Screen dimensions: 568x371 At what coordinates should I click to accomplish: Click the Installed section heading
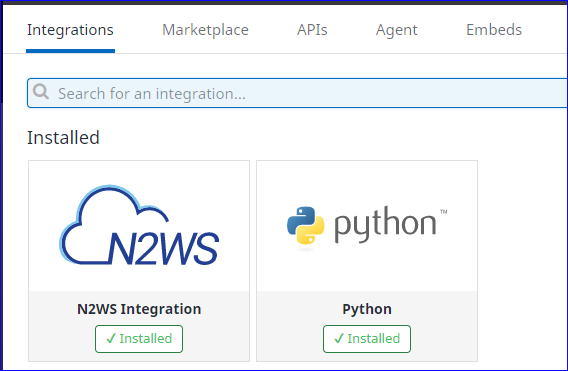tap(63, 138)
